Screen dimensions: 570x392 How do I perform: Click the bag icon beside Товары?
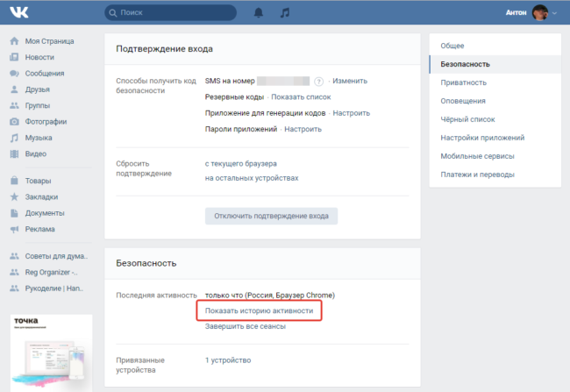(x=14, y=181)
